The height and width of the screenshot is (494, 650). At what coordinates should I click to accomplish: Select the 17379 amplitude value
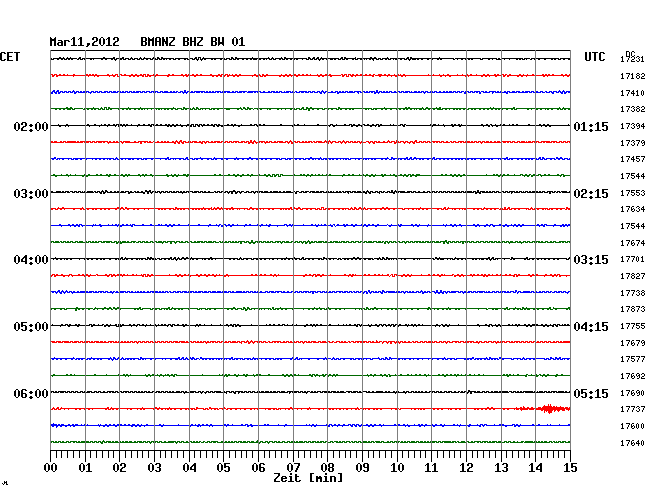point(633,143)
